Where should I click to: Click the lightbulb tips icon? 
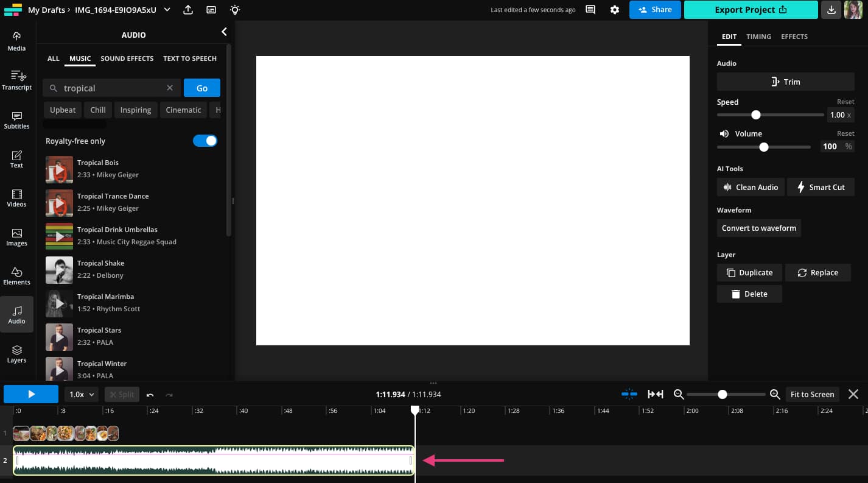234,10
